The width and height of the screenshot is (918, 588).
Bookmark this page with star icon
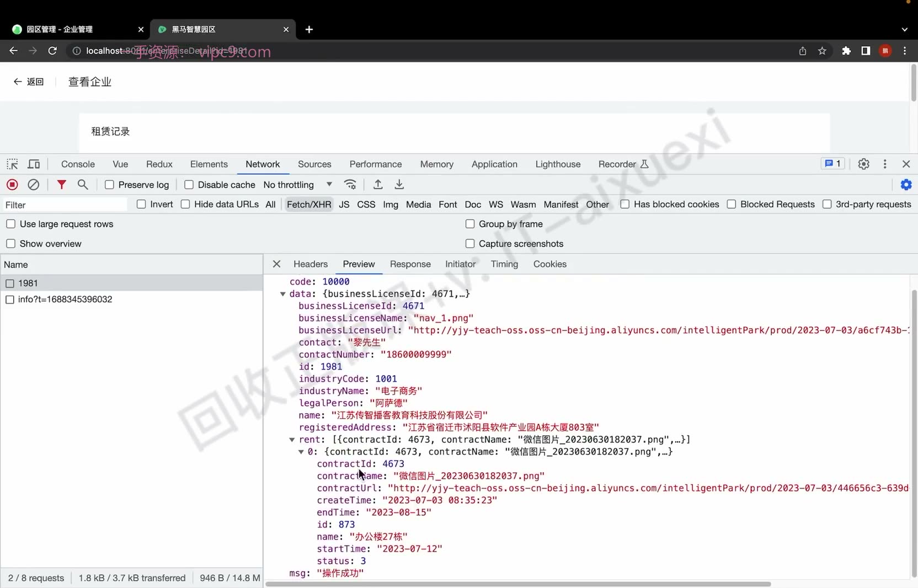(x=822, y=51)
